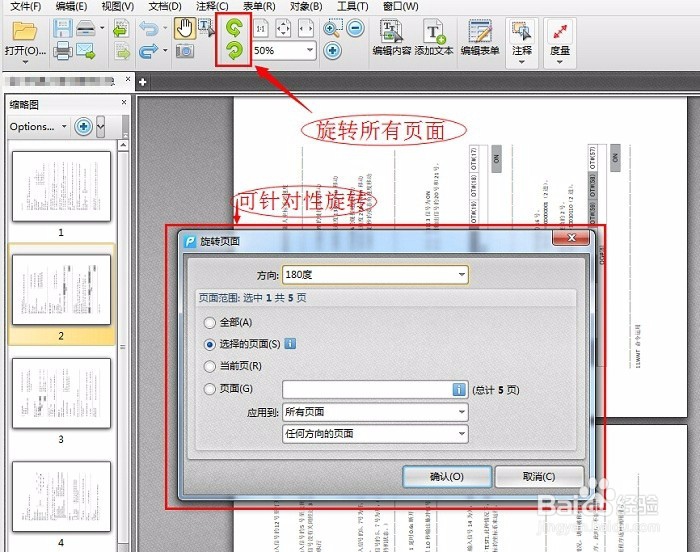Viewport: 700px width, 552px height.
Task: Go to previous page with green left arrow
Action: (x=121, y=29)
